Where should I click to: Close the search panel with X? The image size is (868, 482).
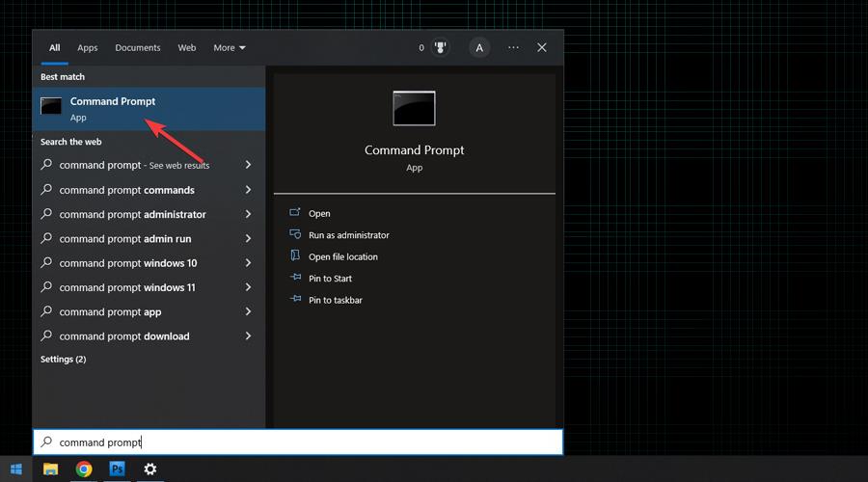542,47
